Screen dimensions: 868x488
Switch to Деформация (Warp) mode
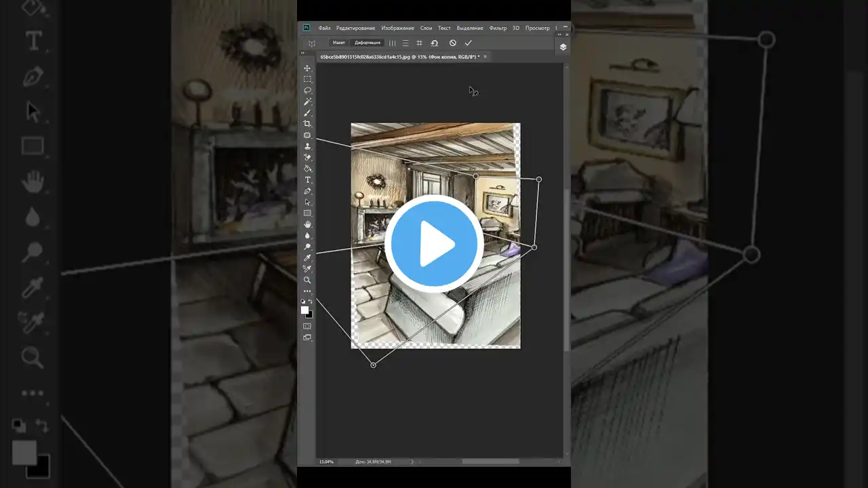[x=367, y=43]
